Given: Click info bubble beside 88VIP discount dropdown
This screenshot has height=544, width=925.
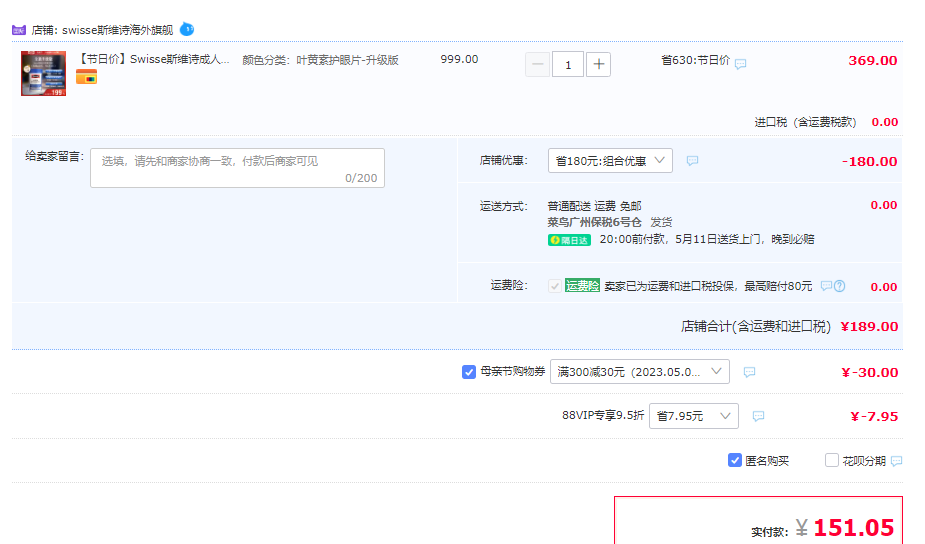Looking at the screenshot, I should tap(759, 417).
